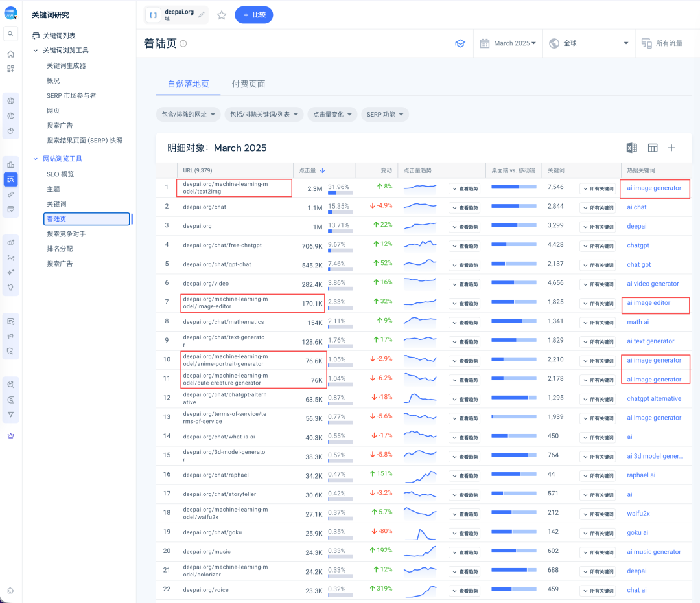The image size is (700, 603).
Task: Open the ai music generator keyword link
Action: [x=654, y=552]
